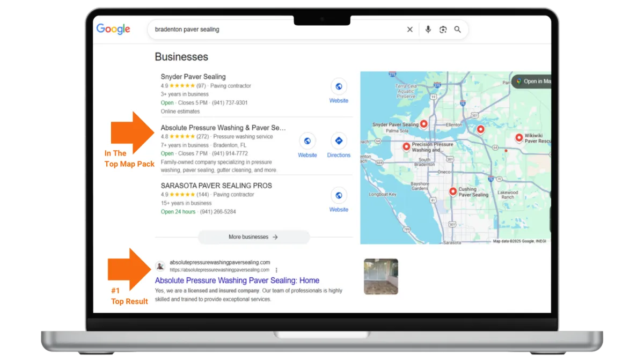Click the Website label for Absolute Pressure Washing

pos(308,155)
